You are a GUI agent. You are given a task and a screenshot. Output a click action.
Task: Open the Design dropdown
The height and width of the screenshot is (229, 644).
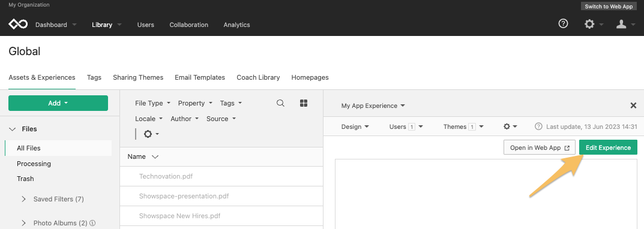click(x=355, y=127)
